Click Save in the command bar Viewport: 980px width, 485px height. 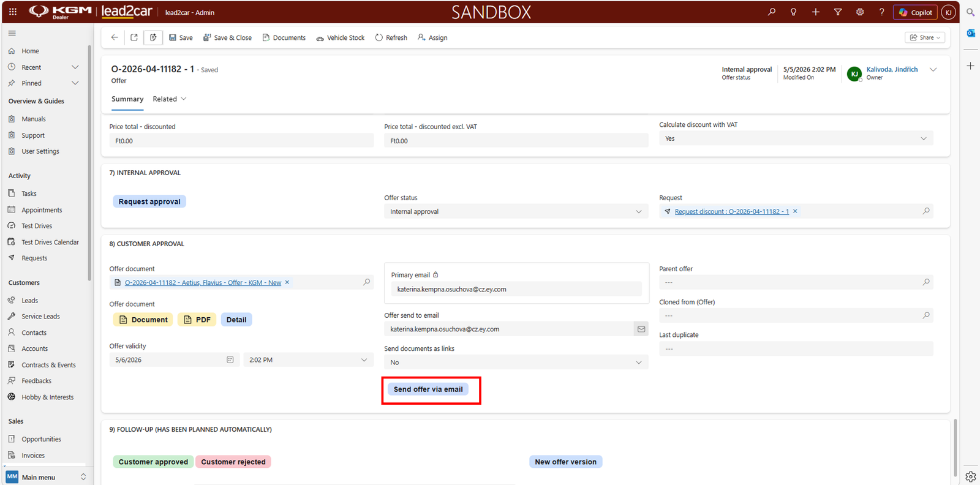tap(181, 37)
